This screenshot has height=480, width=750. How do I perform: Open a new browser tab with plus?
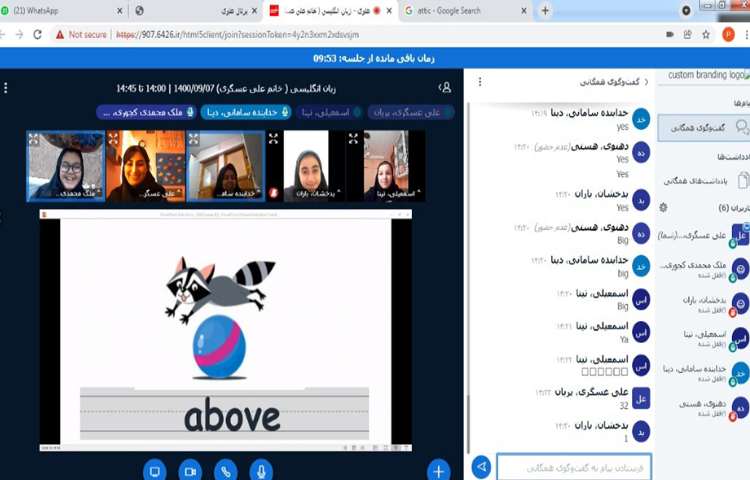pos(545,11)
